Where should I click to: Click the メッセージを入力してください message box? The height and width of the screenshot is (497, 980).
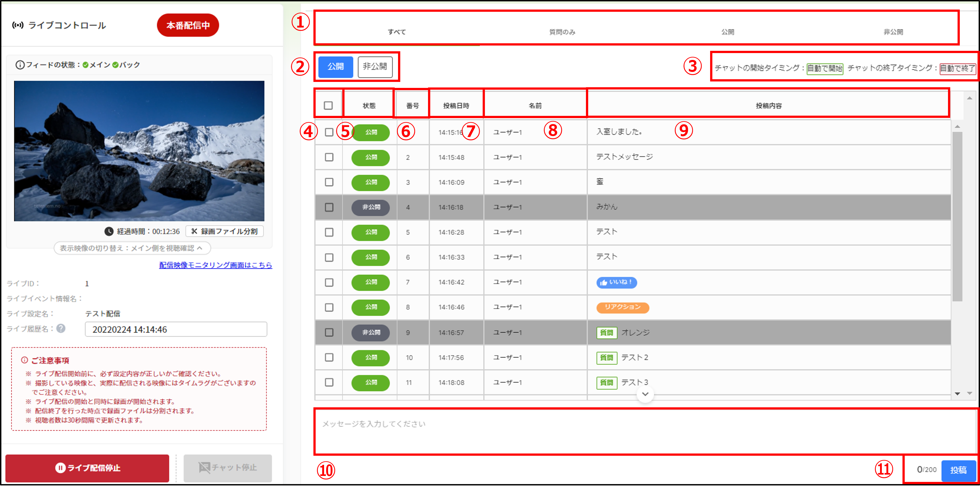point(645,432)
